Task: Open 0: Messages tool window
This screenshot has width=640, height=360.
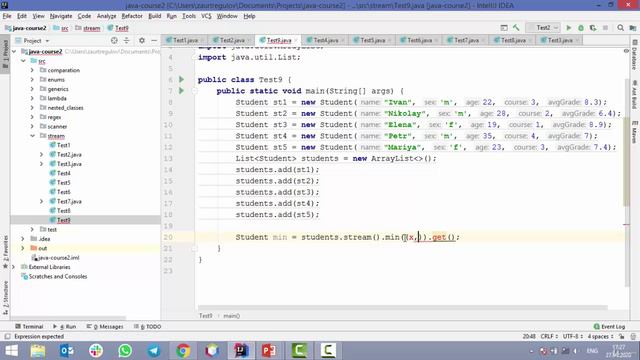Action: [105, 327]
